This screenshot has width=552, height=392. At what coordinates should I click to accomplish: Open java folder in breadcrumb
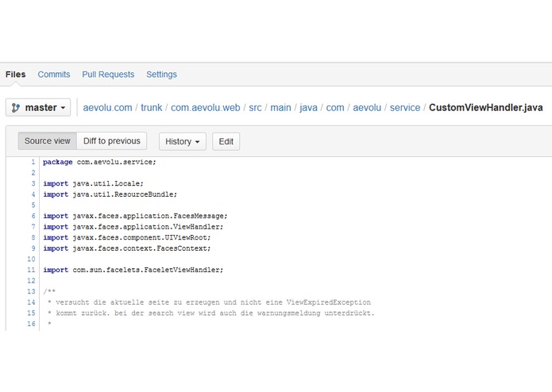308,108
